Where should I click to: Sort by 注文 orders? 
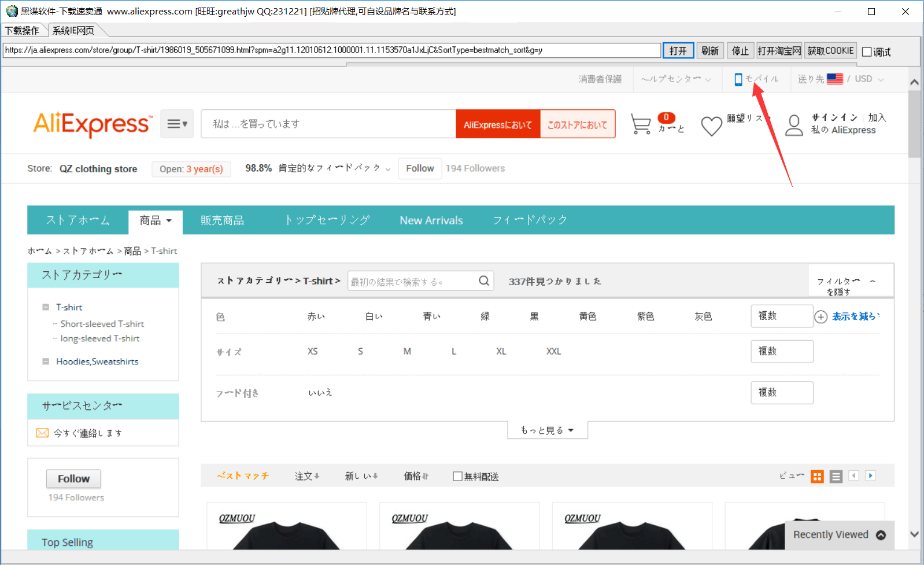coord(307,476)
